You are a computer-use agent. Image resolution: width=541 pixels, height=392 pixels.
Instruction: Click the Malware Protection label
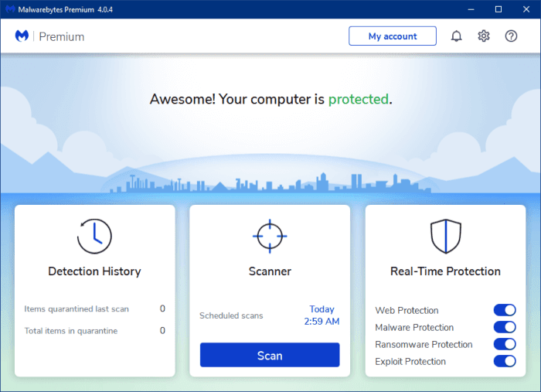[x=414, y=327]
